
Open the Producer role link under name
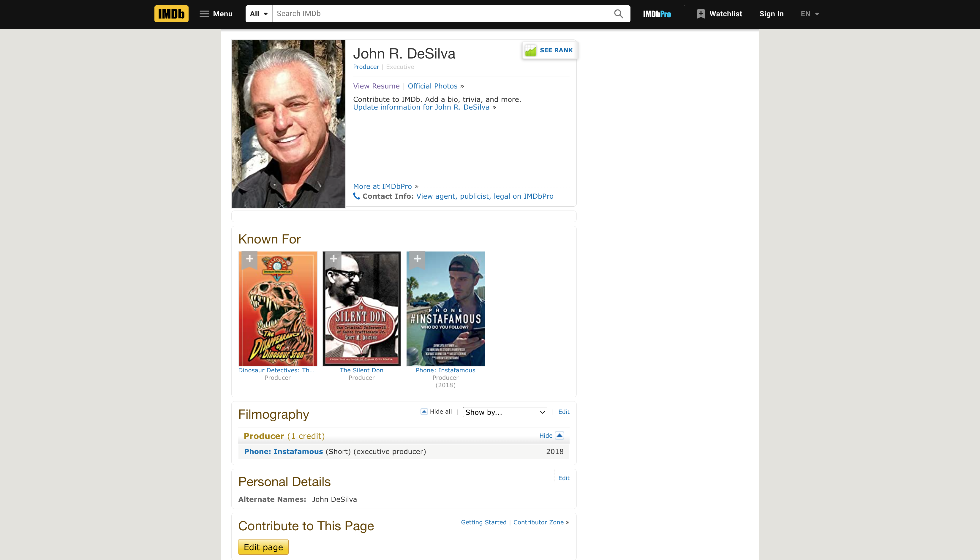pos(366,67)
